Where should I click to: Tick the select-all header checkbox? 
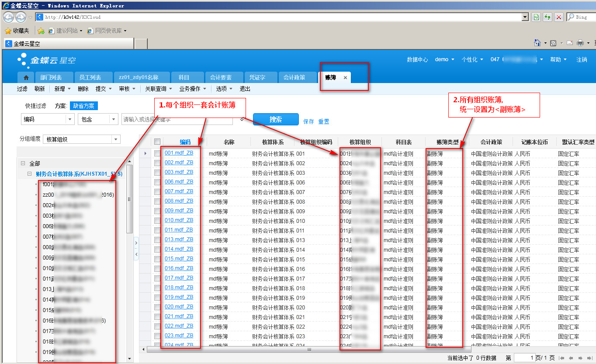(157, 142)
